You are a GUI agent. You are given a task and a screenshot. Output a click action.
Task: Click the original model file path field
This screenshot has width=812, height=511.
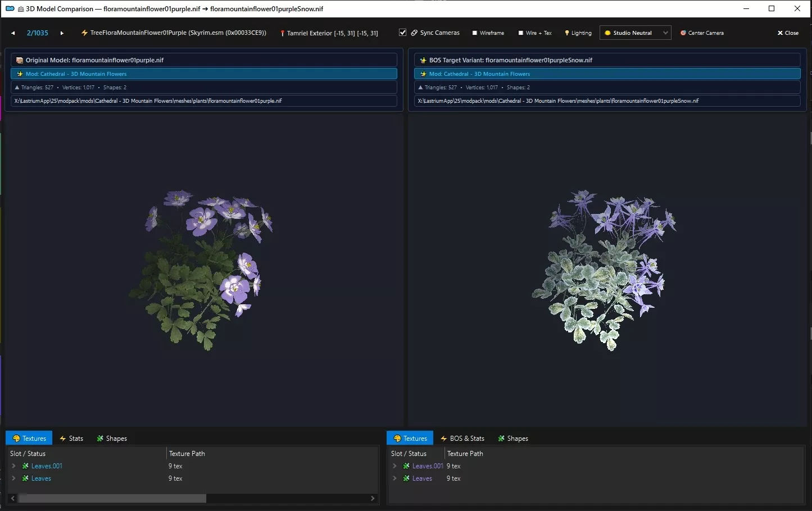[204, 101]
